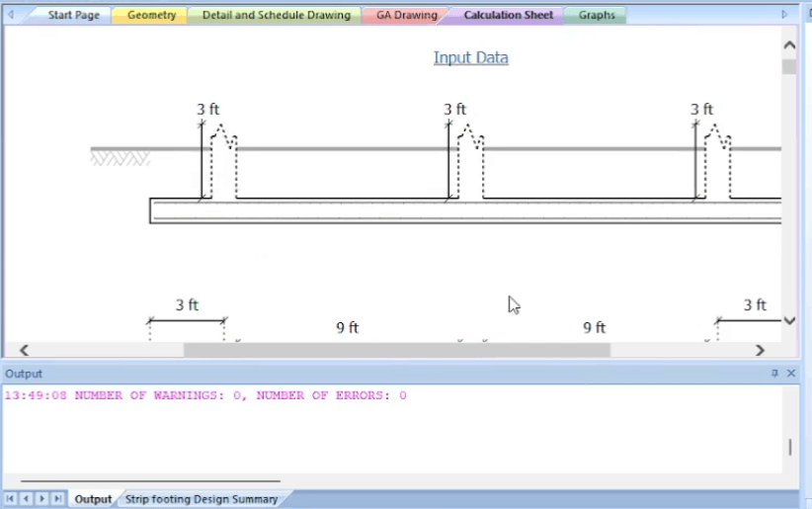Click the vertical scrollbar down arrow
The image size is (812, 509).
789,320
